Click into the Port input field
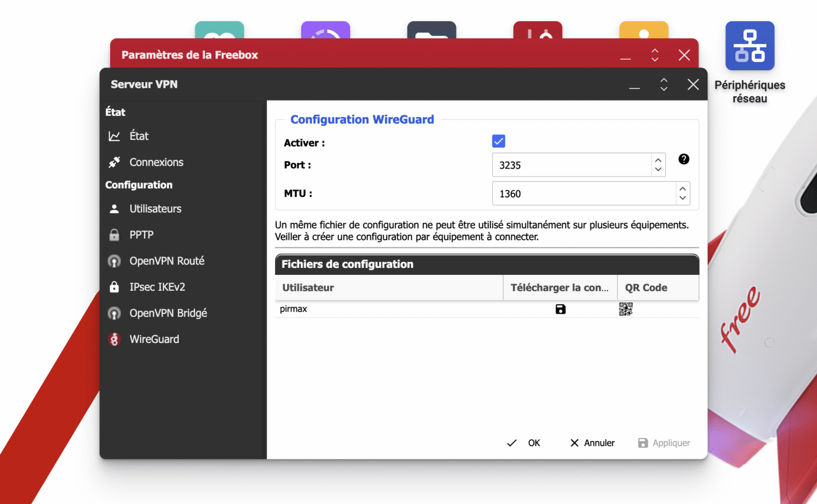Screen dimensions: 817x504 [572, 165]
